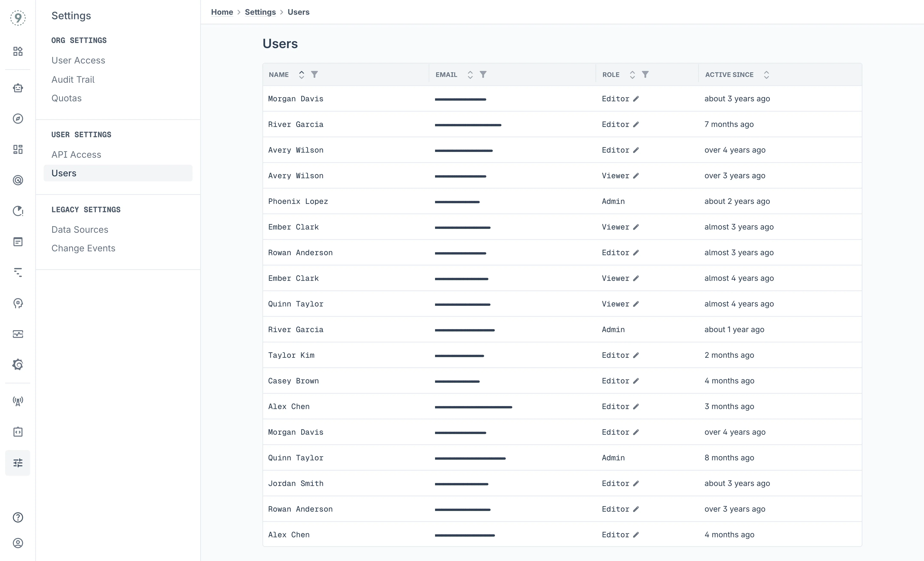This screenshot has width=924, height=561.
Task: Click the logo icon with number 9
Action: [18, 18]
